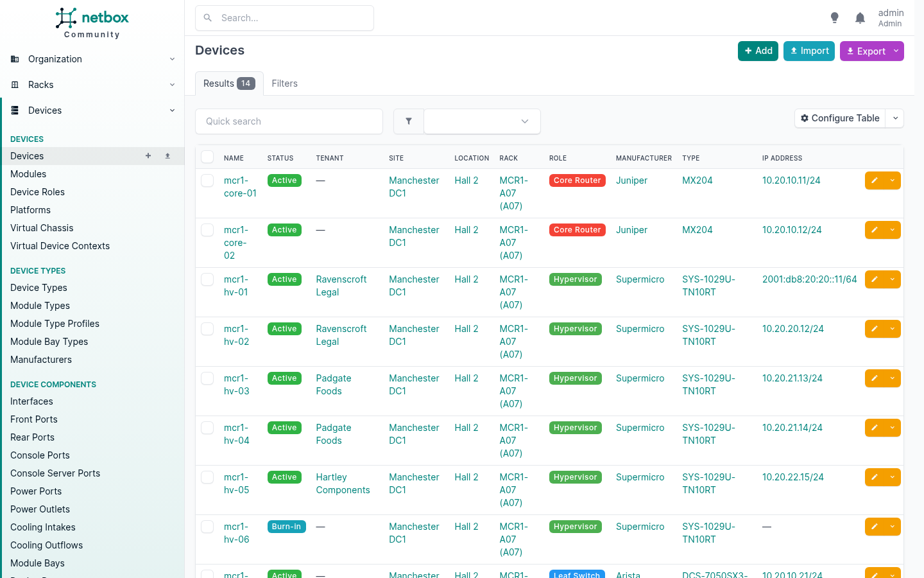Open Device Roles in the sidebar
This screenshot has width=924, height=578.
click(x=37, y=192)
